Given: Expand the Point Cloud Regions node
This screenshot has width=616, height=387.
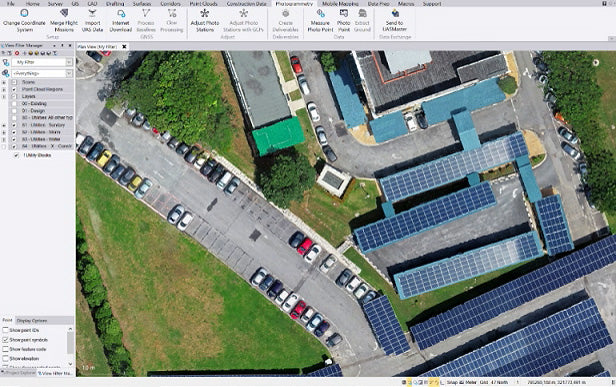Looking at the screenshot, I should (4, 89).
